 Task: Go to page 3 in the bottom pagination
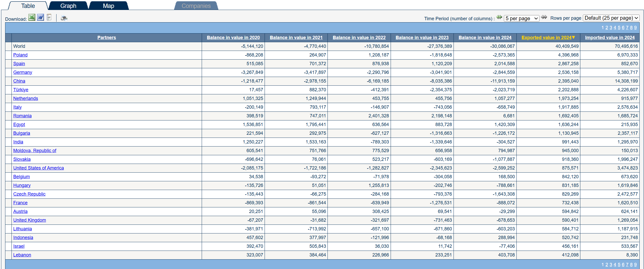coord(611,265)
